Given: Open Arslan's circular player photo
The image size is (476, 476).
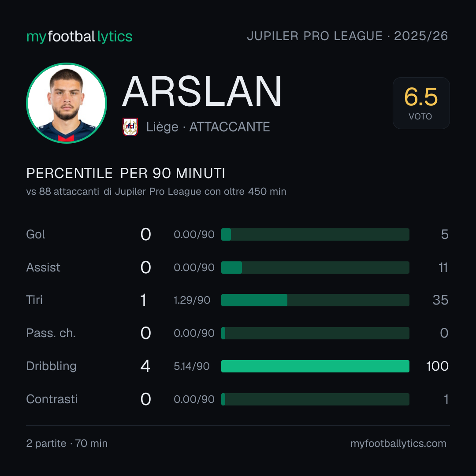Looking at the screenshot, I should (x=67, y=103).
